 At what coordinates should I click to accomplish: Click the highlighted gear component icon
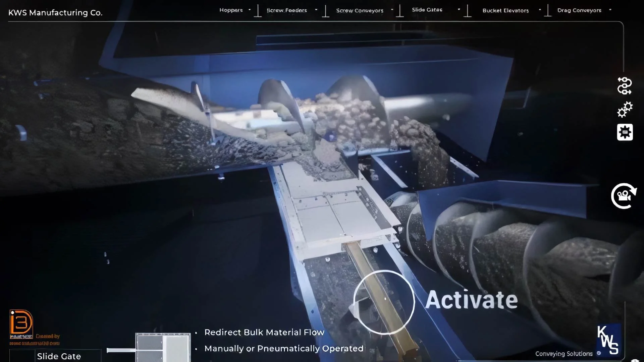(625, 132)
